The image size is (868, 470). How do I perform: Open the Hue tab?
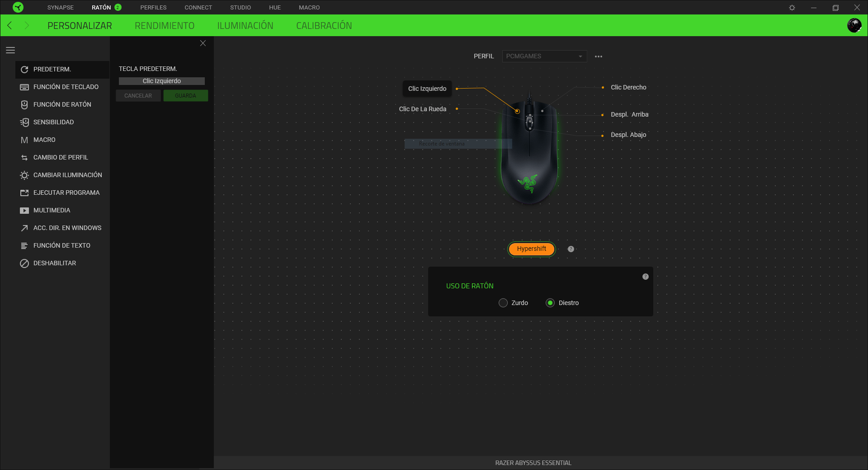tap(275, 8)
